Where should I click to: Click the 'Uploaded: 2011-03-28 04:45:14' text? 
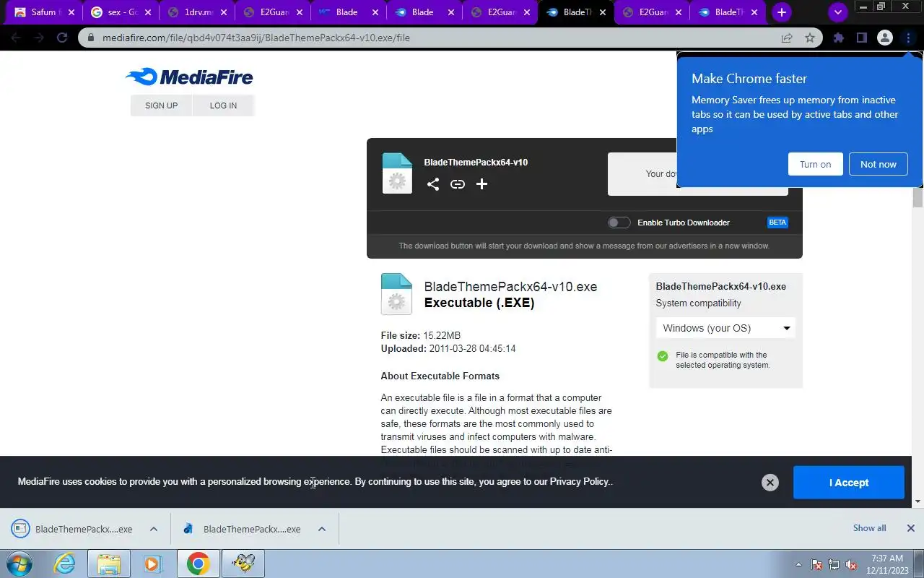(x=448, y=348)
